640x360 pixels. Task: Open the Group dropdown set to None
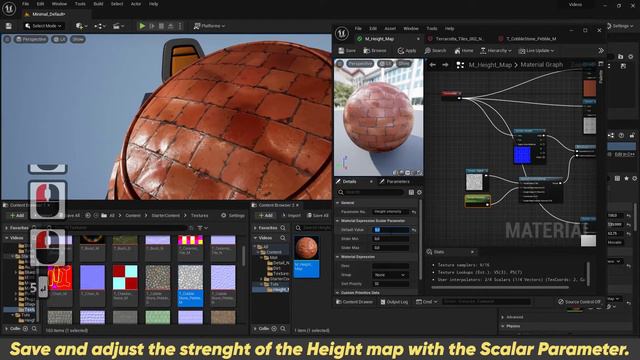[391, 275]
